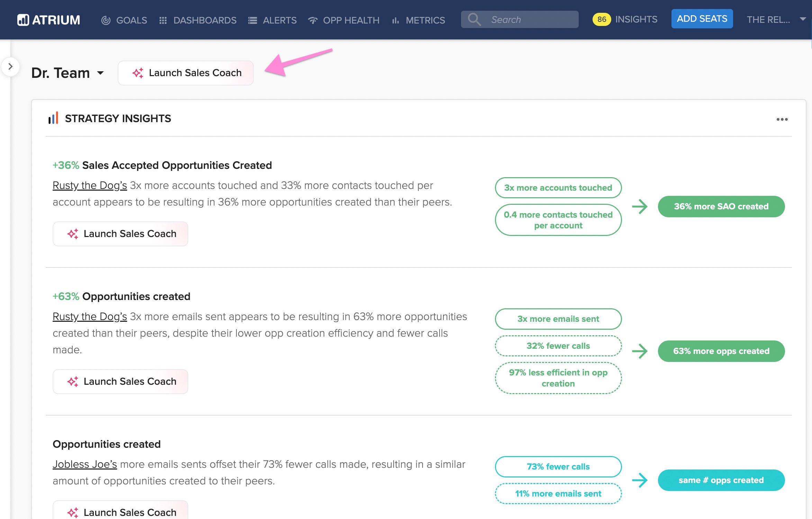Expand the collapsed left sidebar chevron

point(10,66)
